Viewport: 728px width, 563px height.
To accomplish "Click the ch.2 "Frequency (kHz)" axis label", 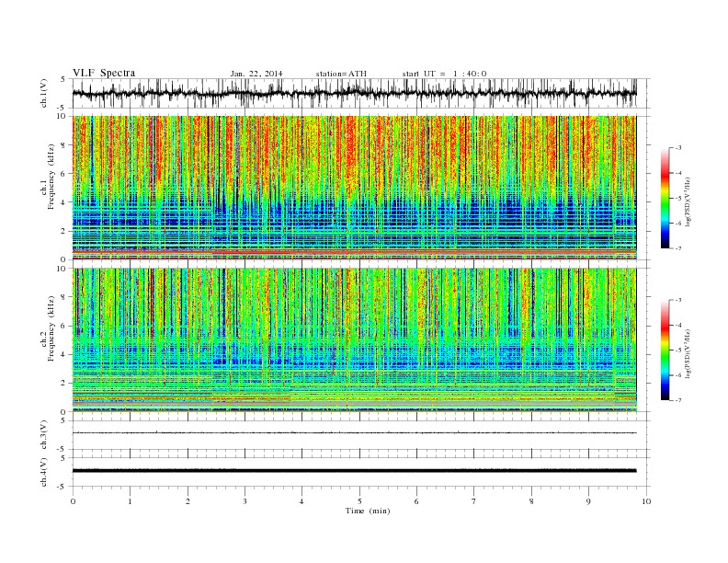I will 51,327.
